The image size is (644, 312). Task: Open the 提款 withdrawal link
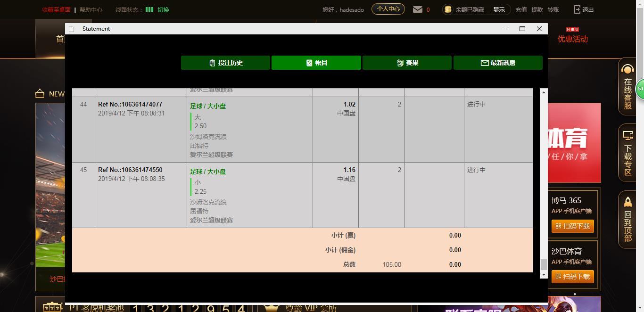pyautogui.click(x=537, y=9)
